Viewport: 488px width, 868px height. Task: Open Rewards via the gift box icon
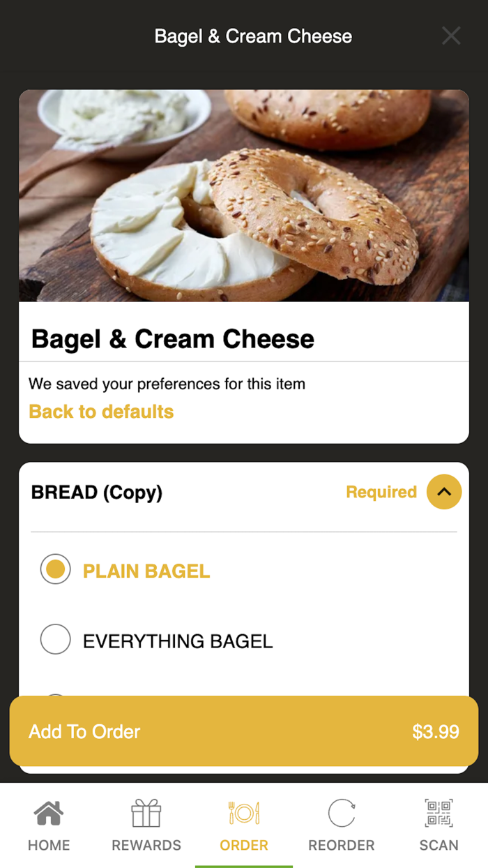click(146, 814)
